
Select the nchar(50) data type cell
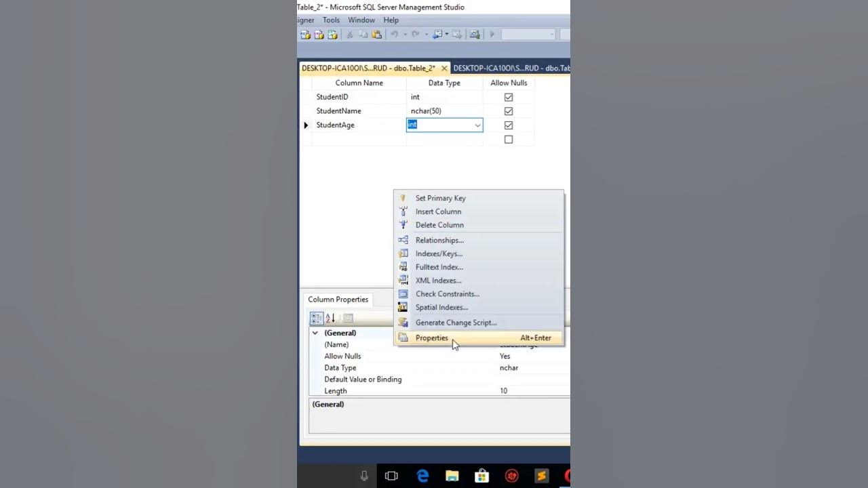[x=445, y=111]
